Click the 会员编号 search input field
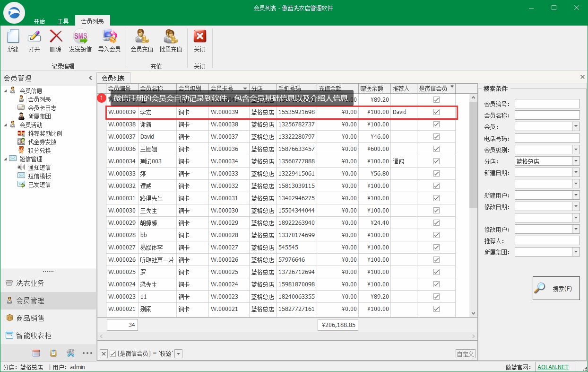Viewport: 588px width, 372px height. pyautogui.click(x=547, y=104)
